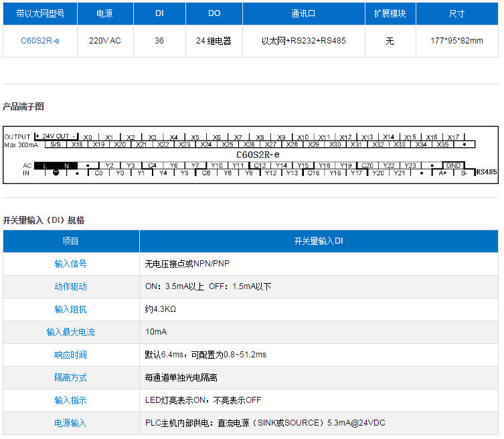Viewport: 504px width, 439px height.
Task: Select the 10mA max current value
Action: click(x=156, y=332)
